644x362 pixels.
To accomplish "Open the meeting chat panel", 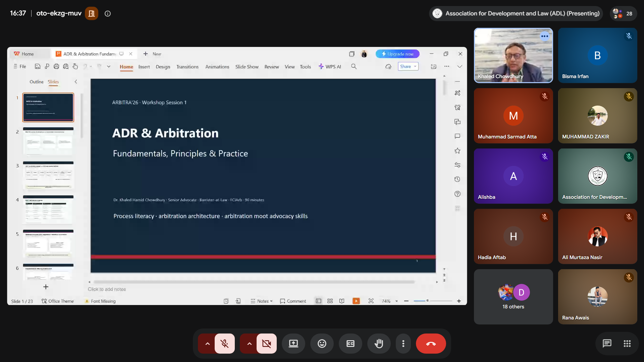I will 607,344.
